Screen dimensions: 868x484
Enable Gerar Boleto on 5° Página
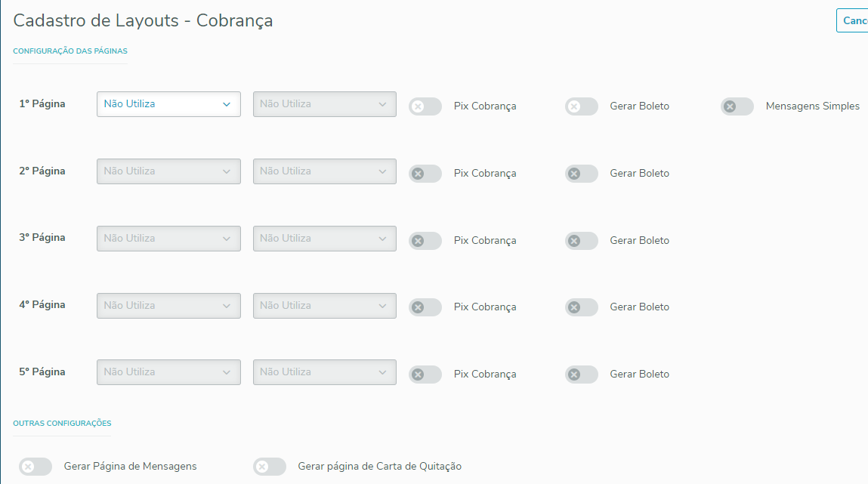[x=581, y=375]
